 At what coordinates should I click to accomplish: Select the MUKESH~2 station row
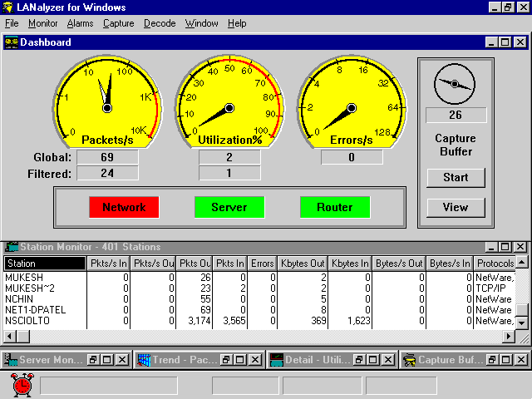click(259, 288)
